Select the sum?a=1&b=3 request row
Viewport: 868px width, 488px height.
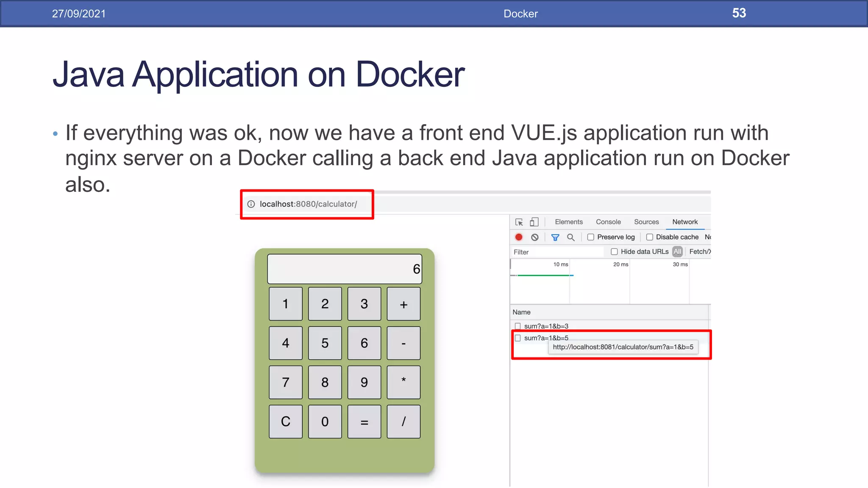pos(546,326)
